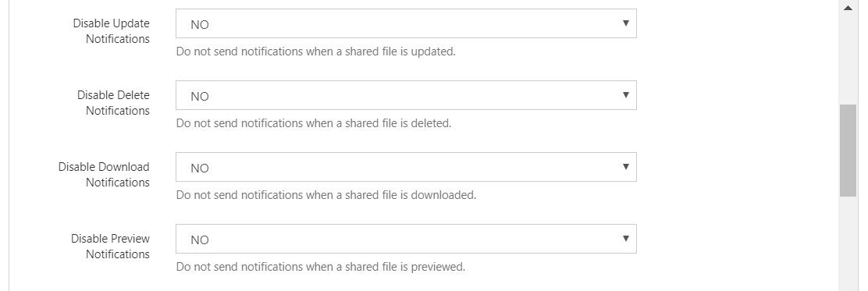Click the vertical scrollbar thumb
Screen dimensions: 868x291
tap(848, 151)
